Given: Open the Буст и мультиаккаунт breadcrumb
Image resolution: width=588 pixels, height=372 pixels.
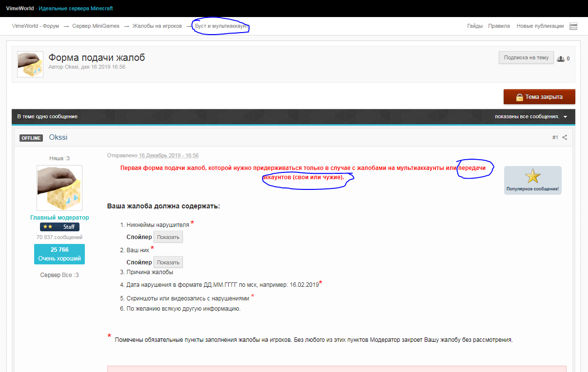Looking at the screenshot, I should [221, 26].
